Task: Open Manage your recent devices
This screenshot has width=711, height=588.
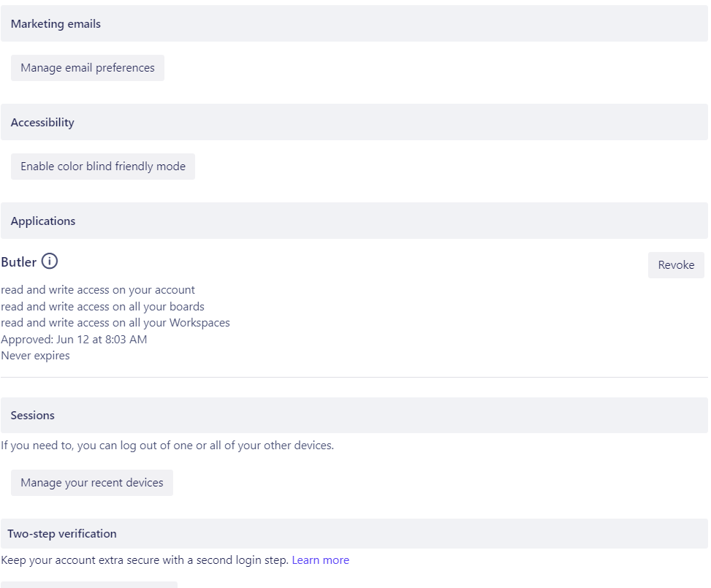Action: [x=91, y=482]
